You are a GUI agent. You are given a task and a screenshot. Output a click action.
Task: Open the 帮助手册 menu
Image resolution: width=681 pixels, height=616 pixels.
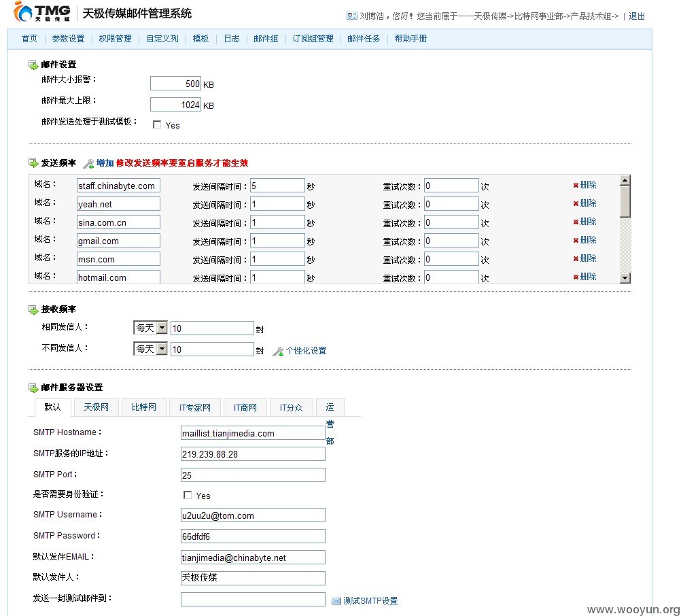pyautogui.click(x=411, y=39)
